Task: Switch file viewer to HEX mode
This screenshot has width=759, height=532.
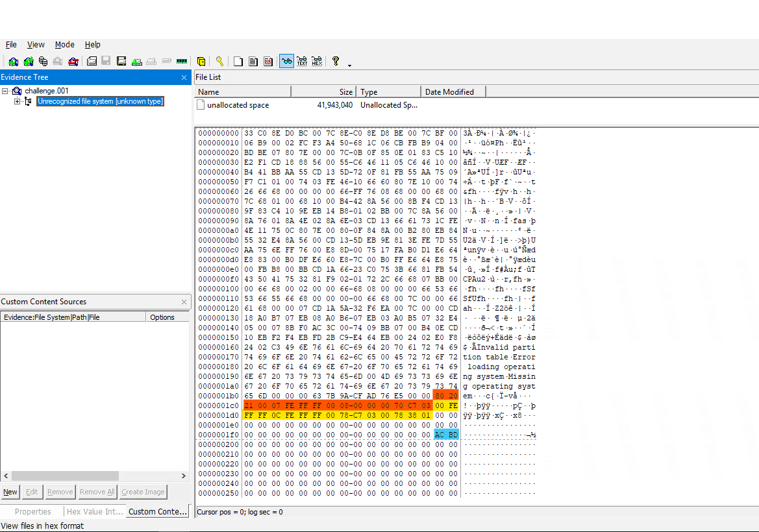Action: tap(317, 62)
